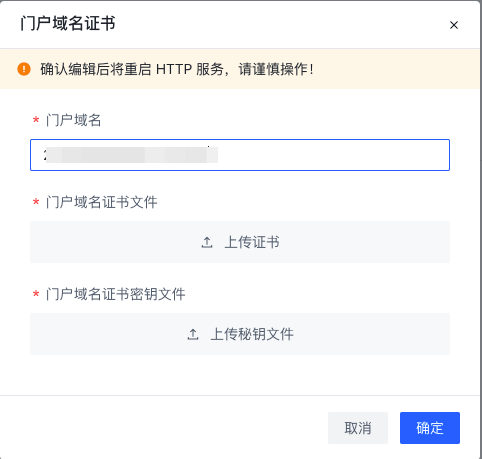Click the upload arrow icon beside 上传证书
The height and width of the screenshot is (459, 482).
click(x=207, y=242)
